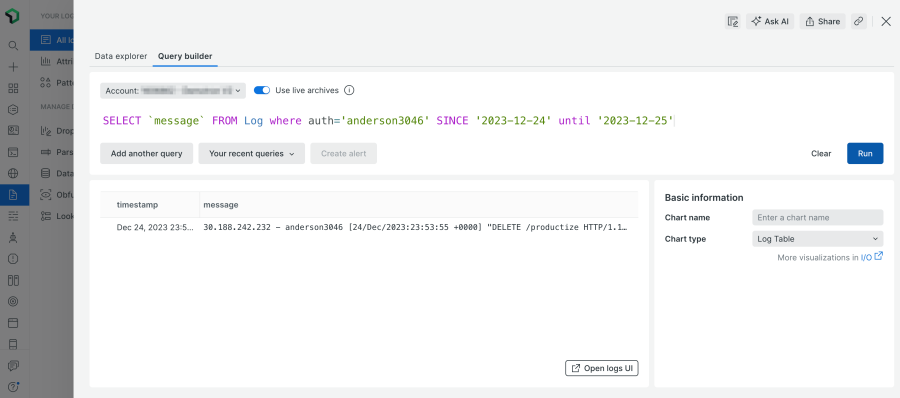This screenshot has height=398, width=900.
Task: Open the Account dropdown
Action: pyautogui.click(x=173, y=91)
